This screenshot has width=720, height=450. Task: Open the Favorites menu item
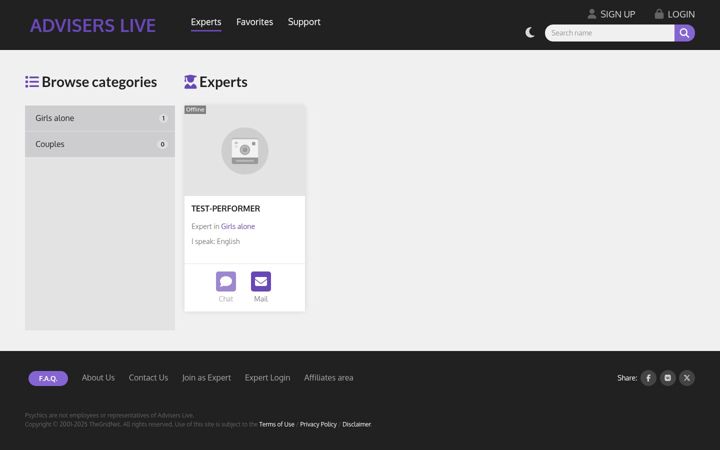(254, 22)
